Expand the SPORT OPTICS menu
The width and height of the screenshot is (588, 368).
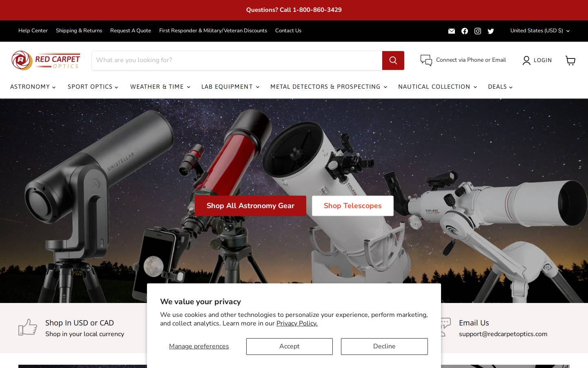93,87
